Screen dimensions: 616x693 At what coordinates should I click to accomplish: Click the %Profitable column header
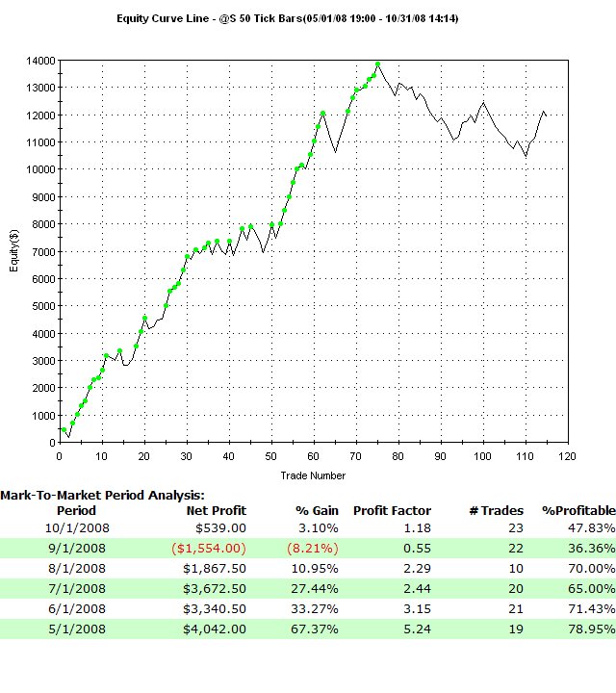click(578, 511)
